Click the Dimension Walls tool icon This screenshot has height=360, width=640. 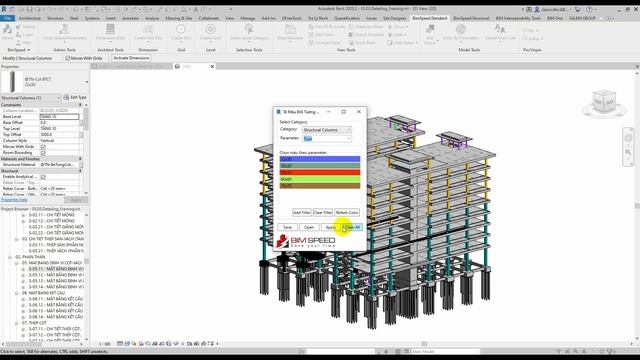(110, 29)
